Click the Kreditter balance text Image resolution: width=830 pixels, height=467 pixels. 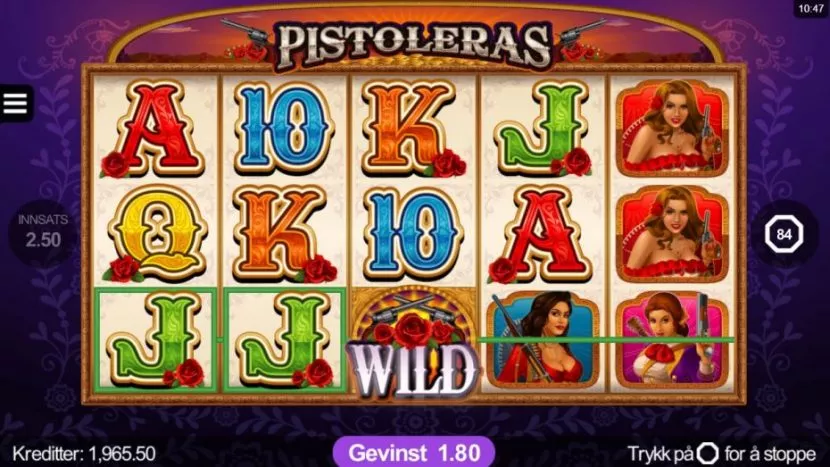pyautogui.click(x=84, y=454)
